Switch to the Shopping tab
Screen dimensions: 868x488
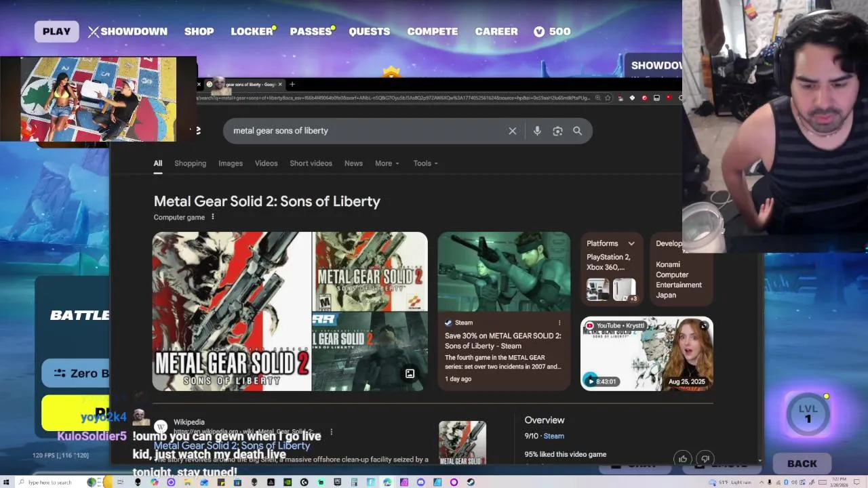[x=190, y=163]
